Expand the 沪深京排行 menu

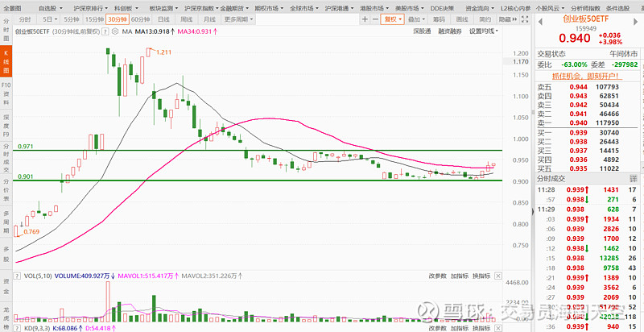91,8
